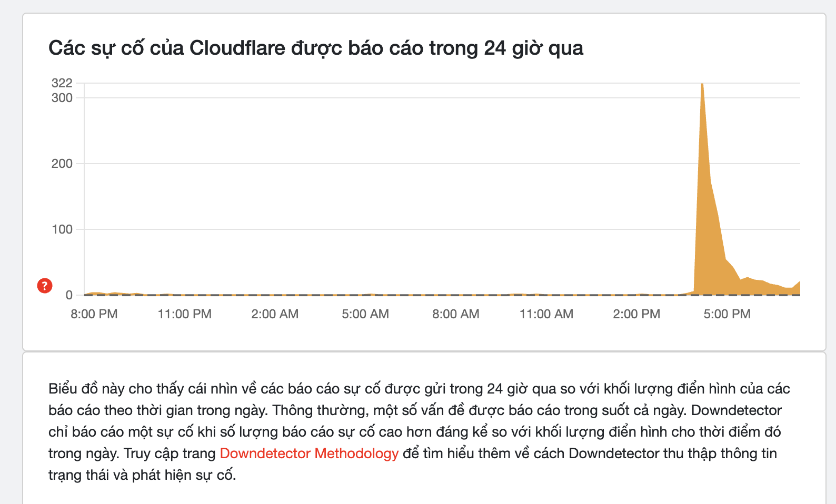Select the 11:00 PM axis label
This screenshot has width=836, height=504.
[184, 314]
